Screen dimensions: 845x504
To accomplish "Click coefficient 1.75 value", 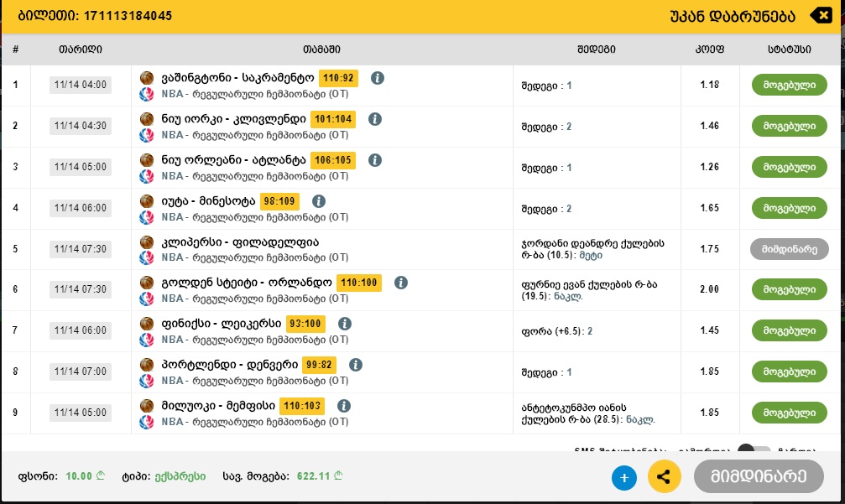I will click(710, 249).
